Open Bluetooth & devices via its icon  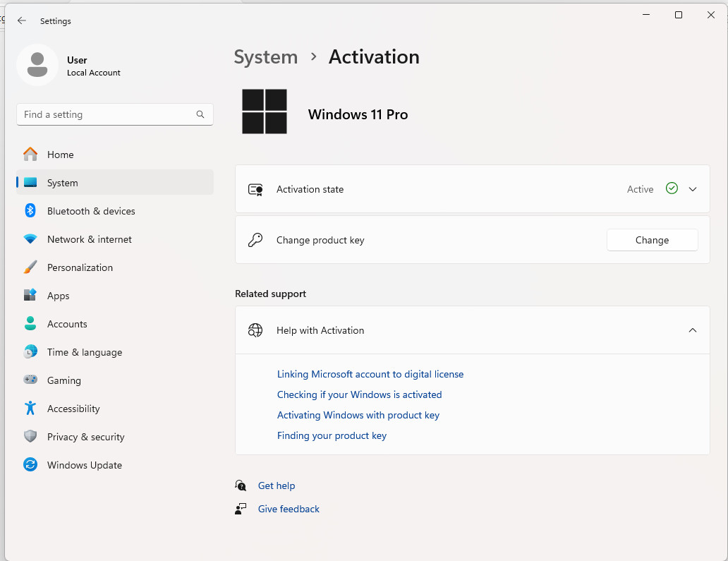tap(30, 211)
